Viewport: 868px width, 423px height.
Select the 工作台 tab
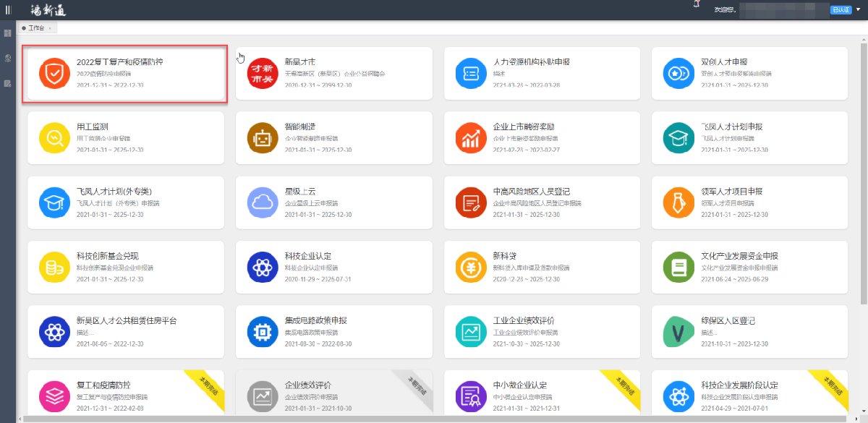pos(35,28)
